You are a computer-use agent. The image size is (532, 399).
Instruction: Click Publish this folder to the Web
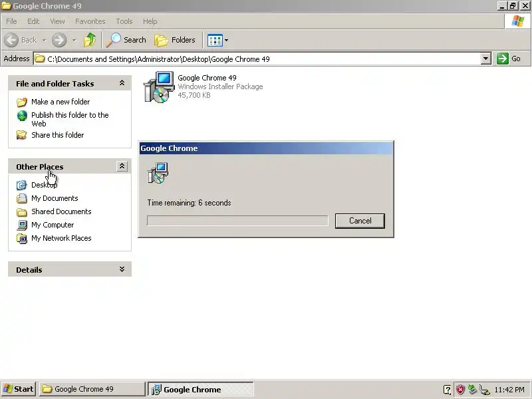coord(70,119)
